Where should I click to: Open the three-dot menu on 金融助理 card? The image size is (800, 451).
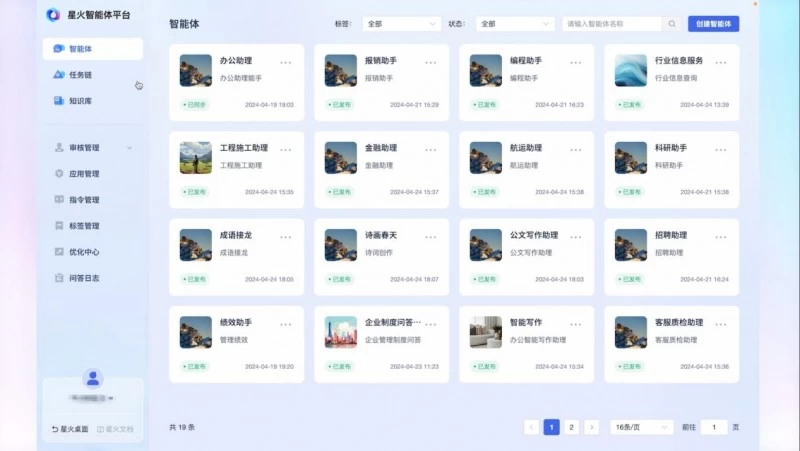point(431,149)
